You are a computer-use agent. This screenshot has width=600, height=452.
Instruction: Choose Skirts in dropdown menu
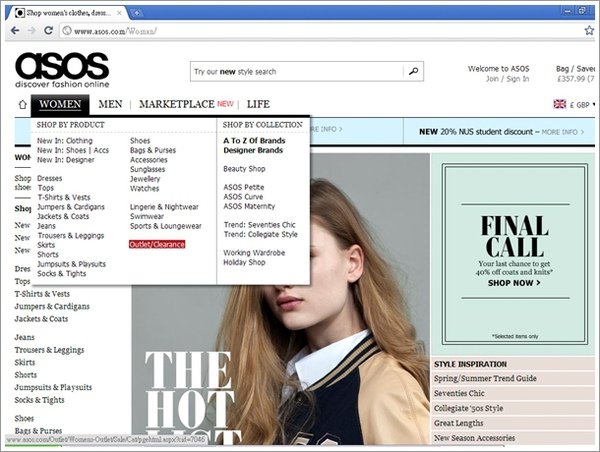pyautogui.click(x=46, y=245)
